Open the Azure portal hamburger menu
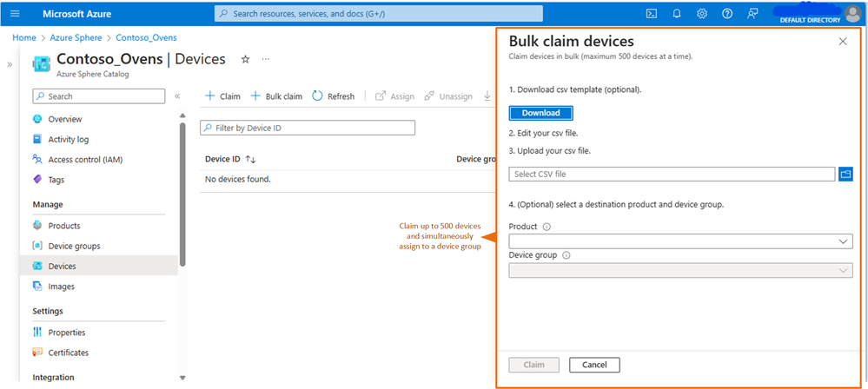 [15, 14]
